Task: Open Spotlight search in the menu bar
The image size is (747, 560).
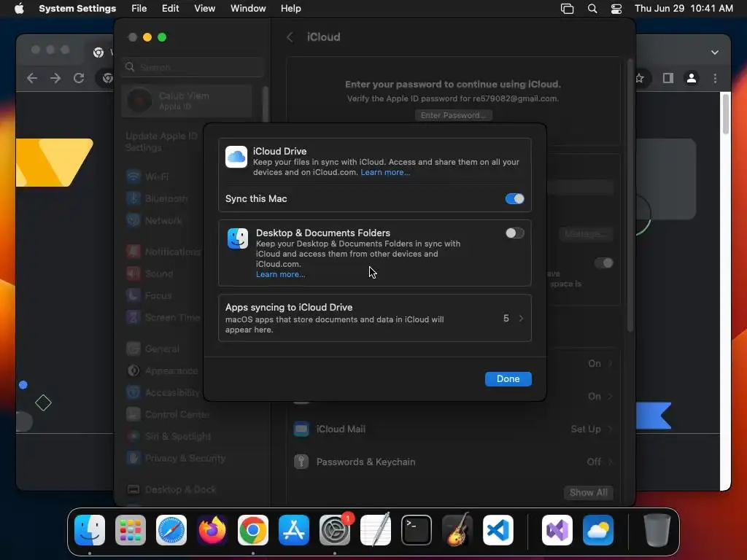Action: (x=592, y=9)
